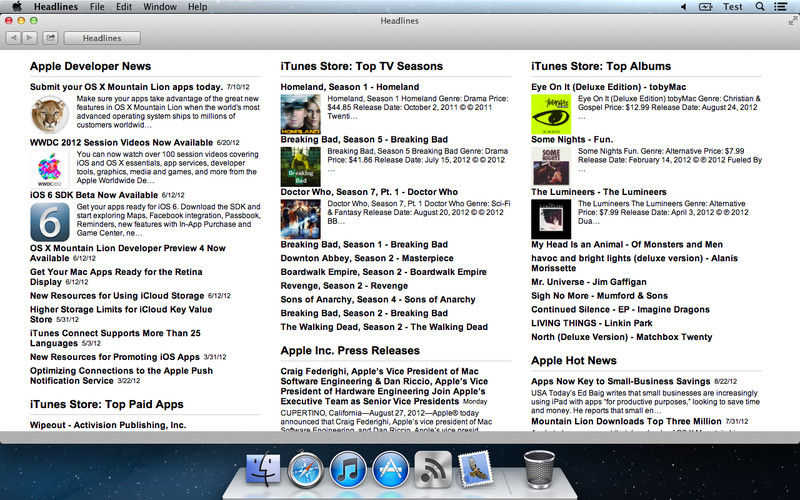Open 'Higher Storage Limits for iCloud Key Value Store'

click(121, 314)
